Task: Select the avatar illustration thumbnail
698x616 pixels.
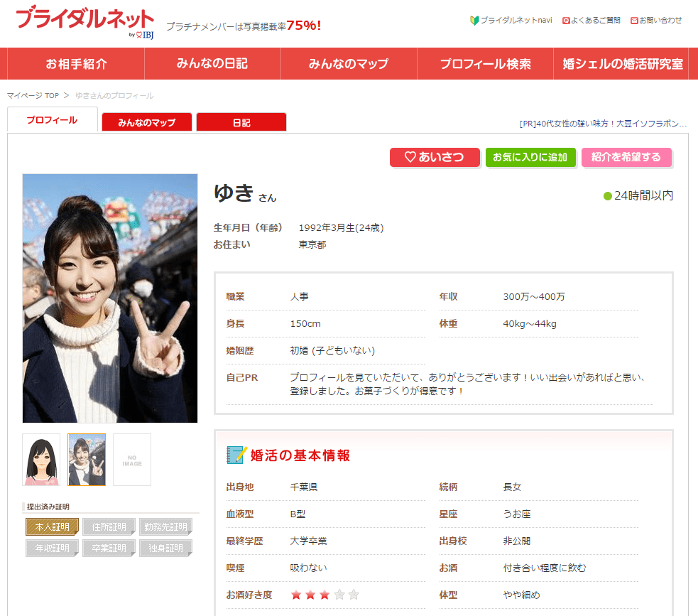Action: point(41,460)
